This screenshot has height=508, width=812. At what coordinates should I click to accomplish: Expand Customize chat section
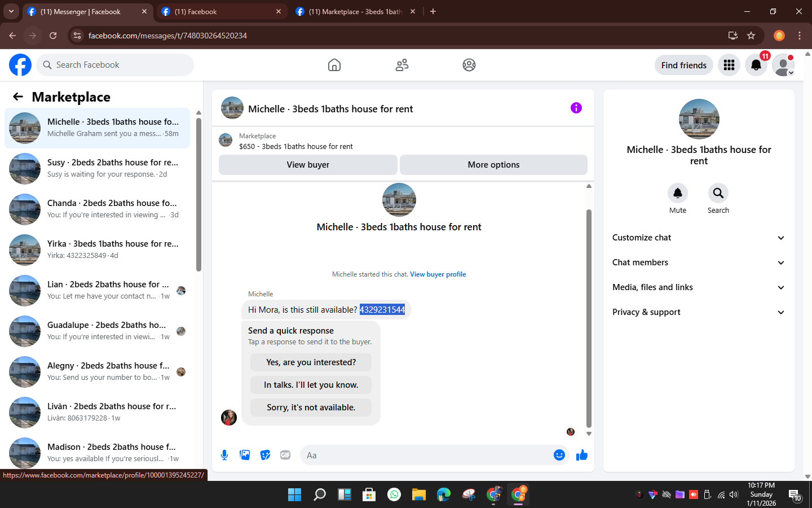click(x=699, y=238)
